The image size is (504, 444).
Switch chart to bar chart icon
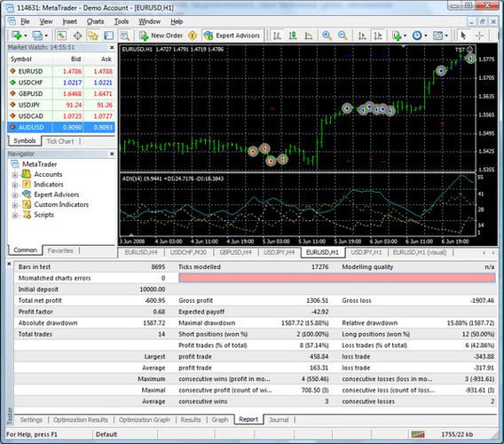[277, 36]
